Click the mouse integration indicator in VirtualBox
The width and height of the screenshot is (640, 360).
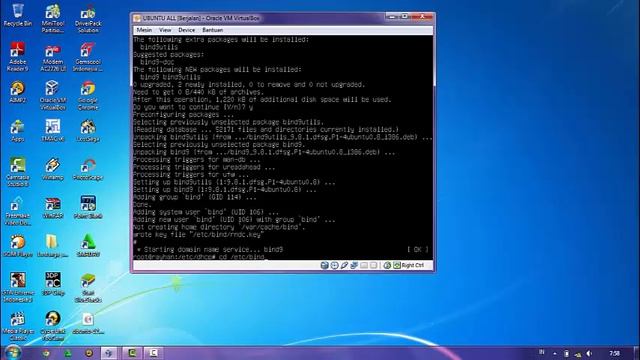pyautogui.click(x=387, y=265)
